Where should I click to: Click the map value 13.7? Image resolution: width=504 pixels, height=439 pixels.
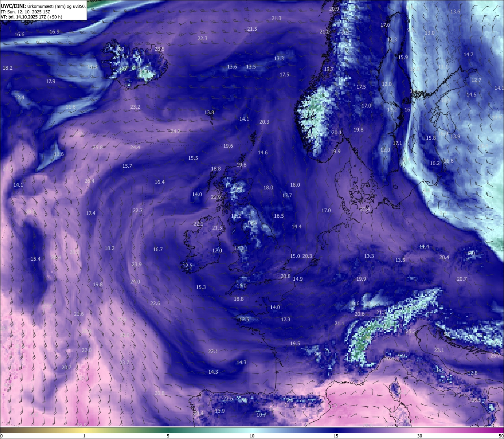click(x=287, y=196)
